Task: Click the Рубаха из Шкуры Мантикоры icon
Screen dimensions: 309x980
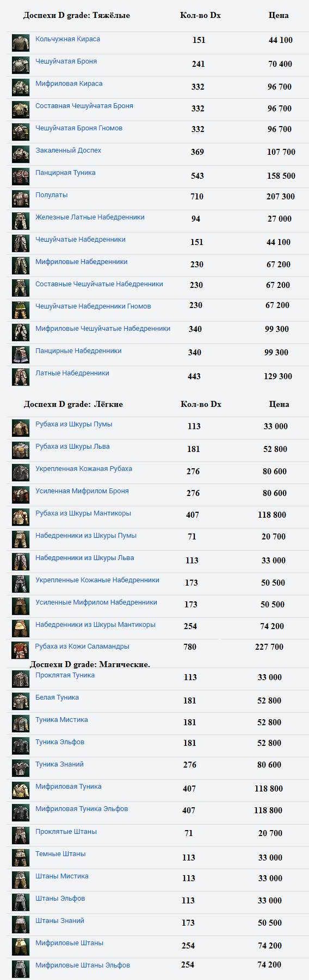Action: pos(21,517)
